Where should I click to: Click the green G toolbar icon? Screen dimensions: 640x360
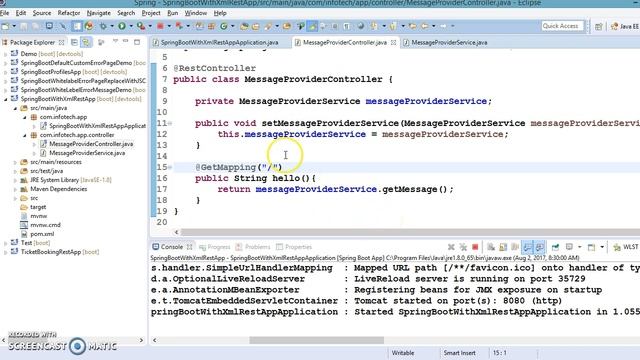[224, 26]
